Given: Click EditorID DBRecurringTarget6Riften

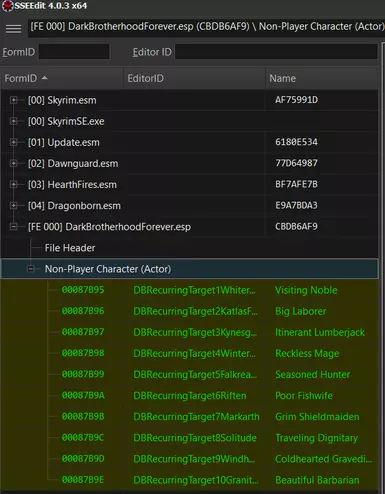Looking at the screenshot, I should (x=190, y=396).
